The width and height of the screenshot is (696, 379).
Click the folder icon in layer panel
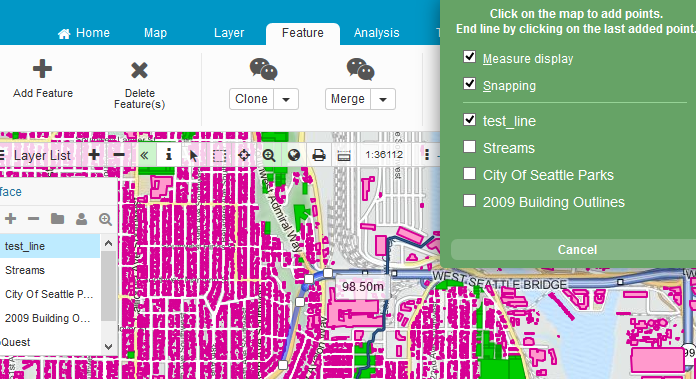[x=57, y=219]
